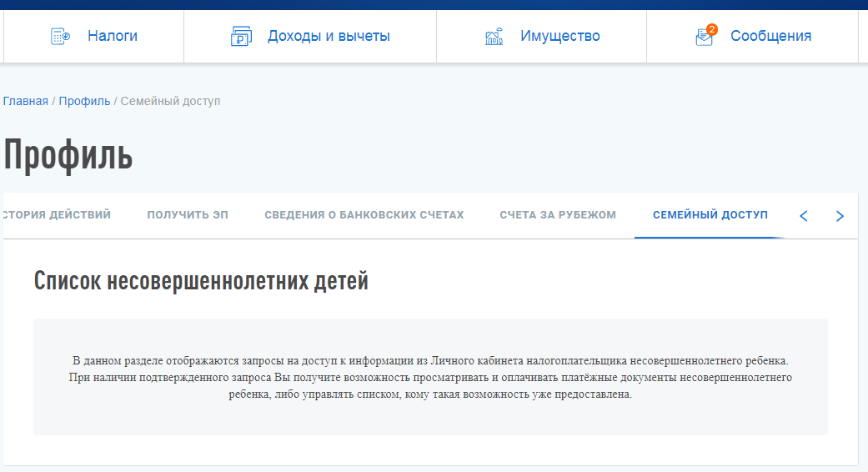Follow the Главная breadcrumb link
Screen dimensions: 868x472
[x=26, y=101]
